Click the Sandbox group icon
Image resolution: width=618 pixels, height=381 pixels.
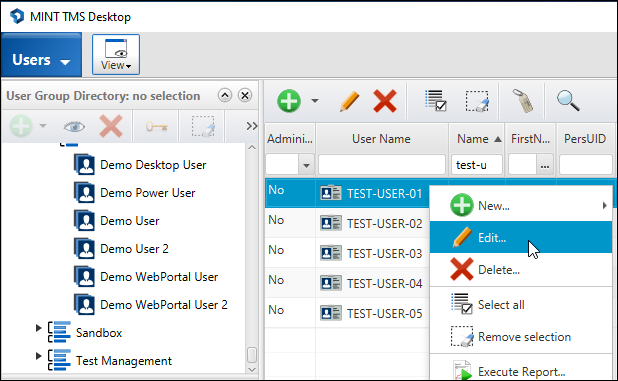tap(60, 332)
